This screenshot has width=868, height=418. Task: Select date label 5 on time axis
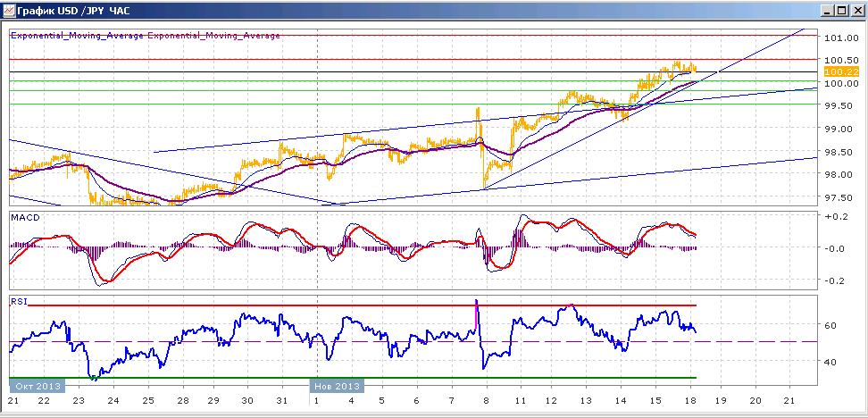point(382,400)
